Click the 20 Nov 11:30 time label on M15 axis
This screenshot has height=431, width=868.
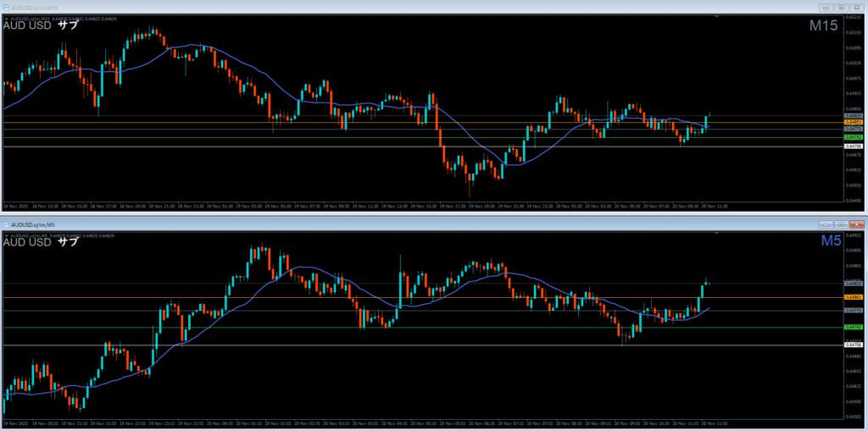(x=714, y=205)
